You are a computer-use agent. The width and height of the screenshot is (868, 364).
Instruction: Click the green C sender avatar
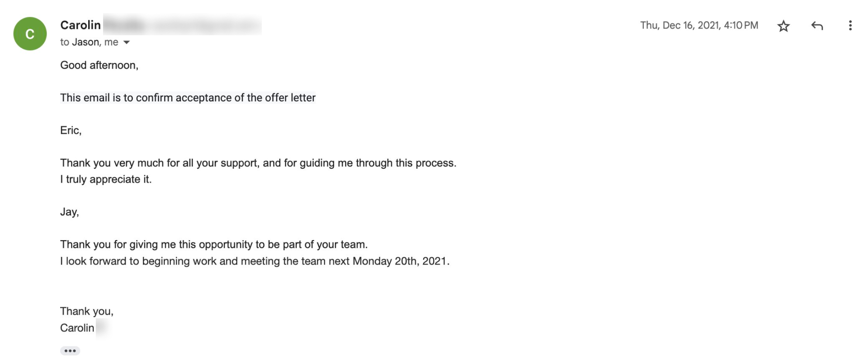[x=30, y=34]
